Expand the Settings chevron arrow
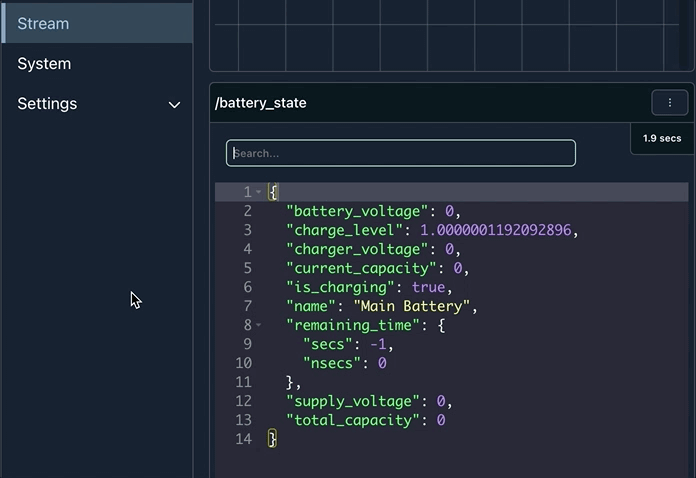This screenshot has height=478, width=696. pos(174,105)
